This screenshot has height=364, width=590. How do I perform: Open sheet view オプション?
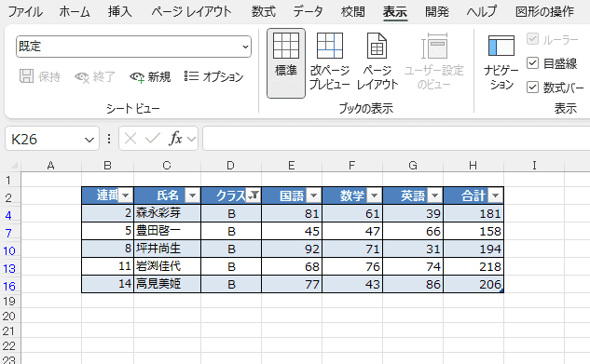coord(214,77)
